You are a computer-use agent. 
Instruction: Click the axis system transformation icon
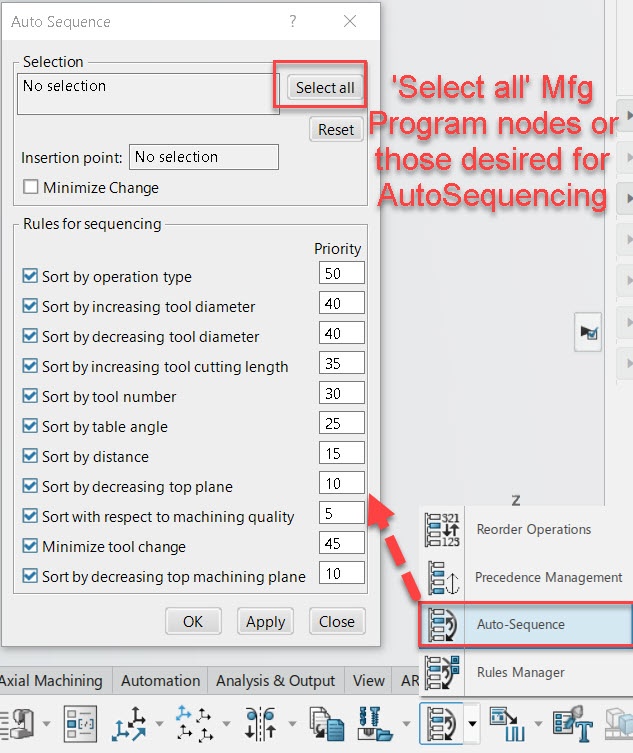[129, 723]
